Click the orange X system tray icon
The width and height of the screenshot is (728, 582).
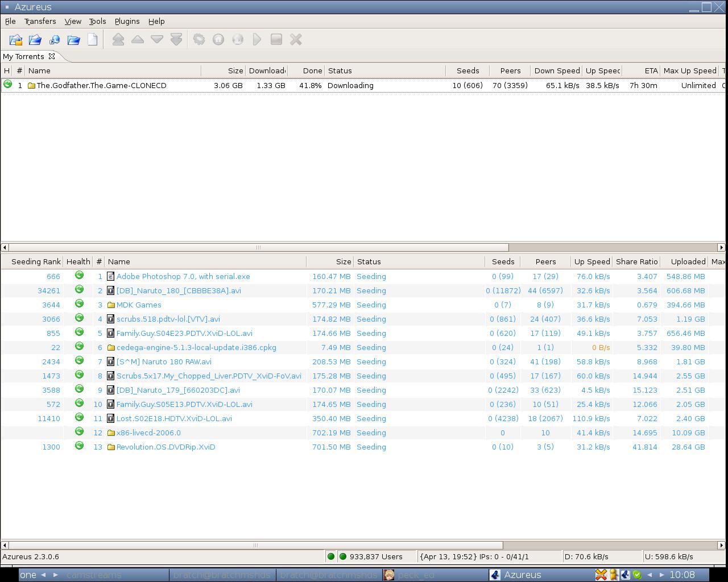tap(601, 575)
